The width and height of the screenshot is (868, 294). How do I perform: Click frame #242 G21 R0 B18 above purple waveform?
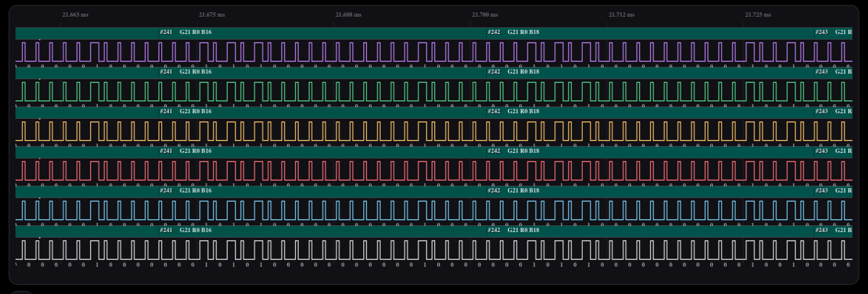tap(650, 32)
